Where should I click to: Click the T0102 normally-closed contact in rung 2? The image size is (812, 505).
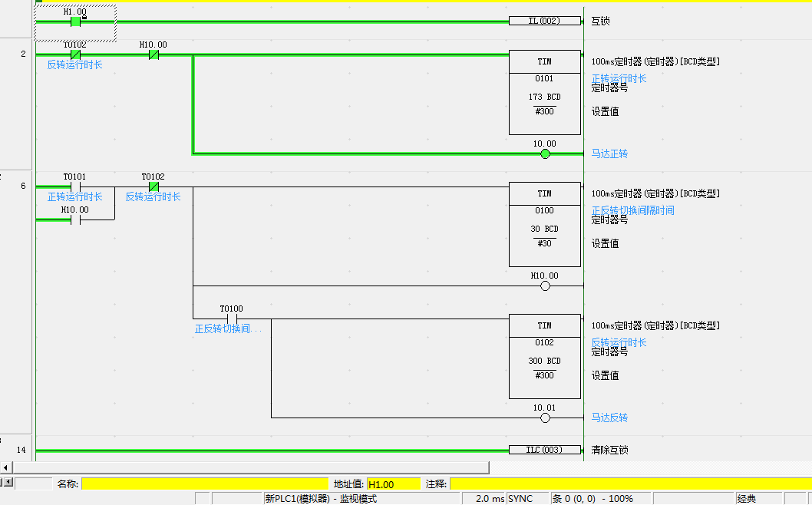coord(76,55)
